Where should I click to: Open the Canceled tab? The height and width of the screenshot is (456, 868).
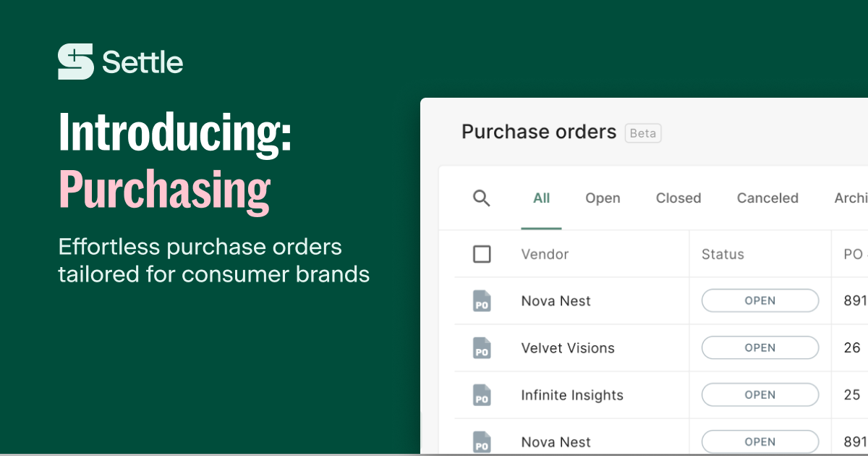point(767,198)
